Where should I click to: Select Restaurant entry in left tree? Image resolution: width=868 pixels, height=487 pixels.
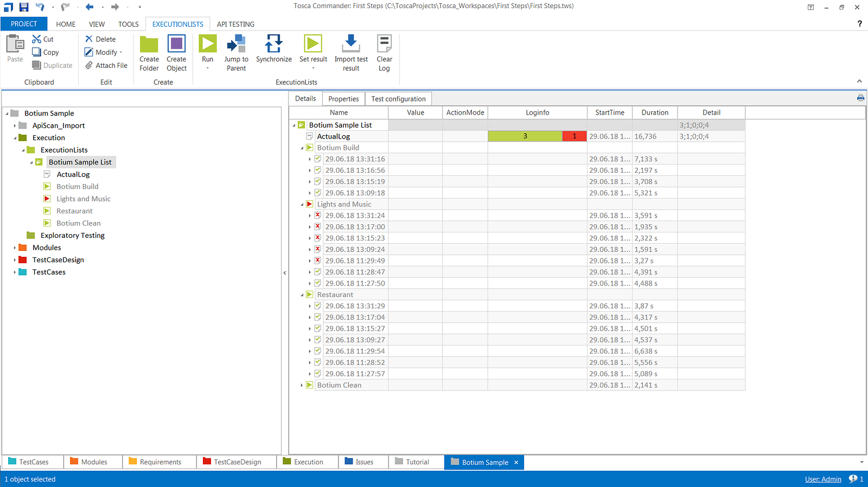[x=74, y=211]
